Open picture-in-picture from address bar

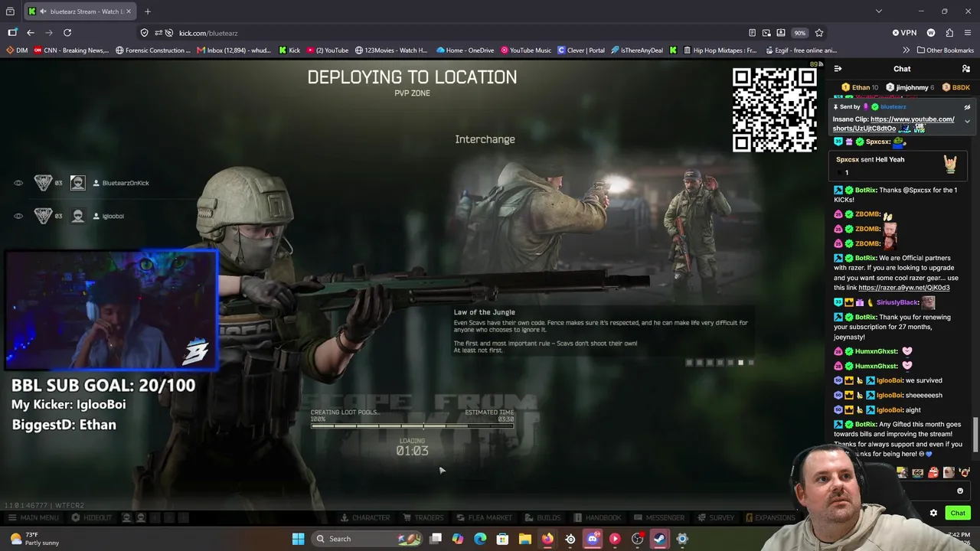point(766,33)
